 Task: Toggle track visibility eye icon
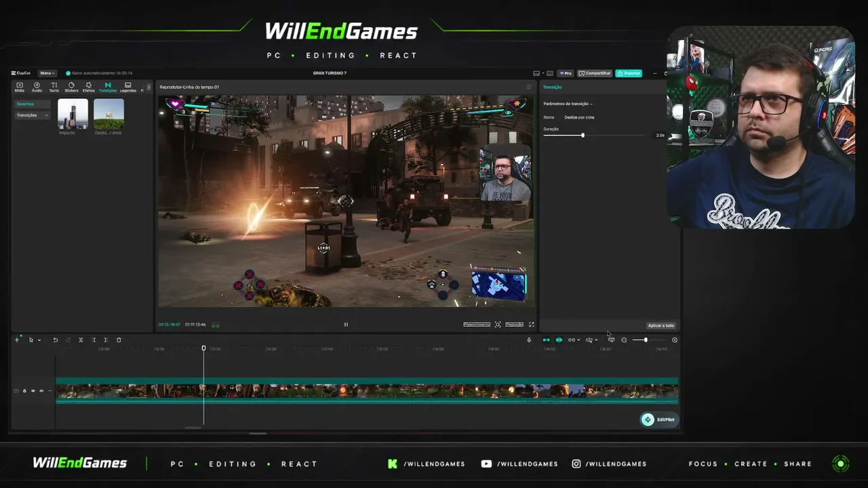point(33,390)
